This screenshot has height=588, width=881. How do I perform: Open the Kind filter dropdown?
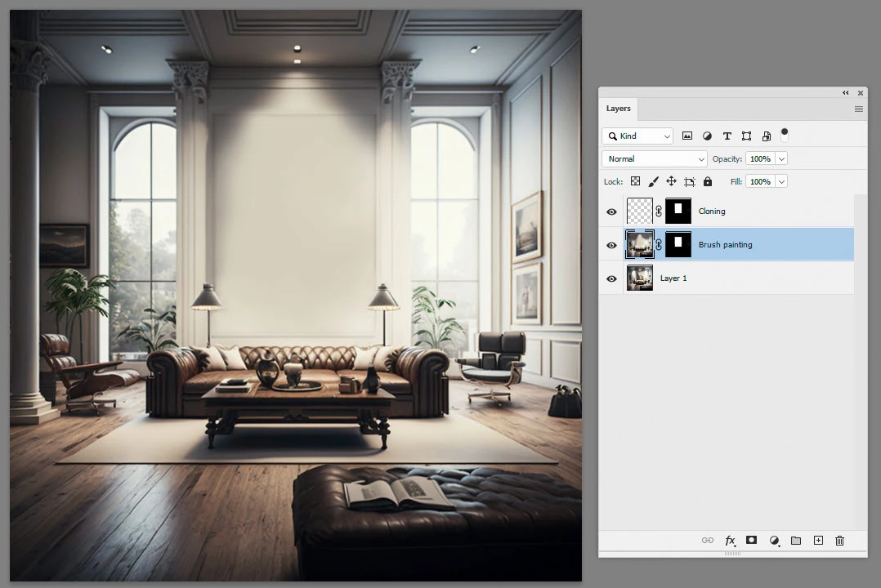click(637, 136)
